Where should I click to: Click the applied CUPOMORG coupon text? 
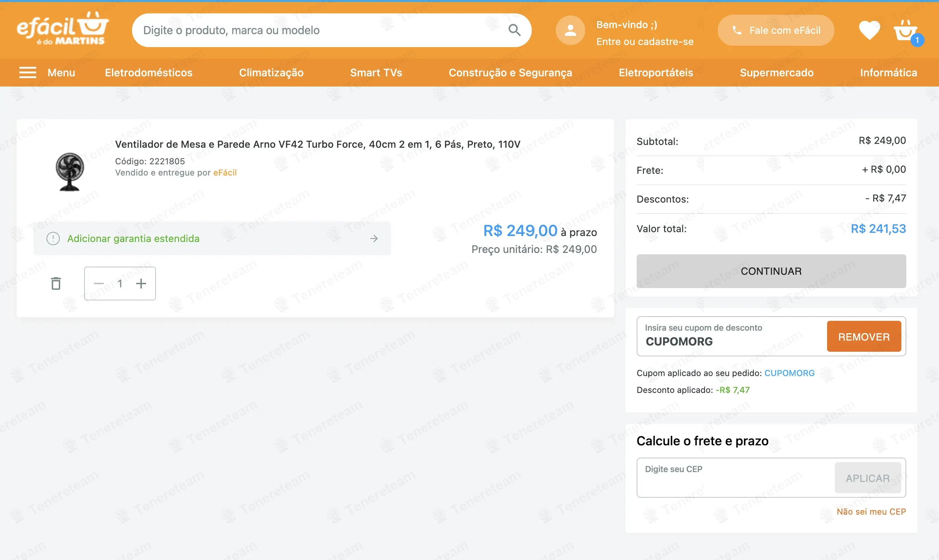click(x=789, y=373)
